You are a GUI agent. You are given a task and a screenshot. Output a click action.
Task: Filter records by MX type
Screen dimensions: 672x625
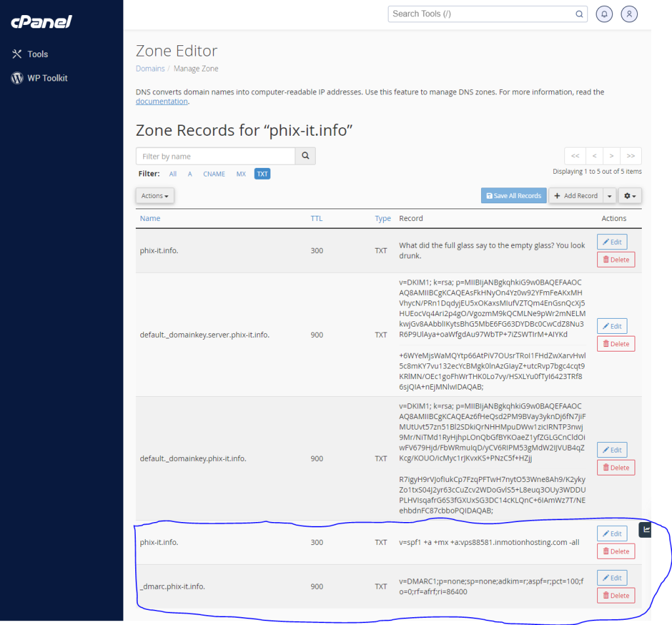pyautogui.click(x=241, y=174)
